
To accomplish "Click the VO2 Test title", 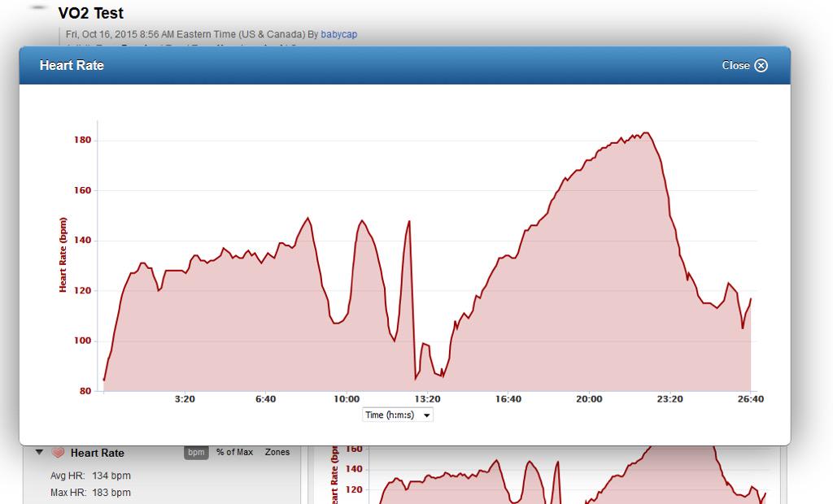I will pos(91,13).
